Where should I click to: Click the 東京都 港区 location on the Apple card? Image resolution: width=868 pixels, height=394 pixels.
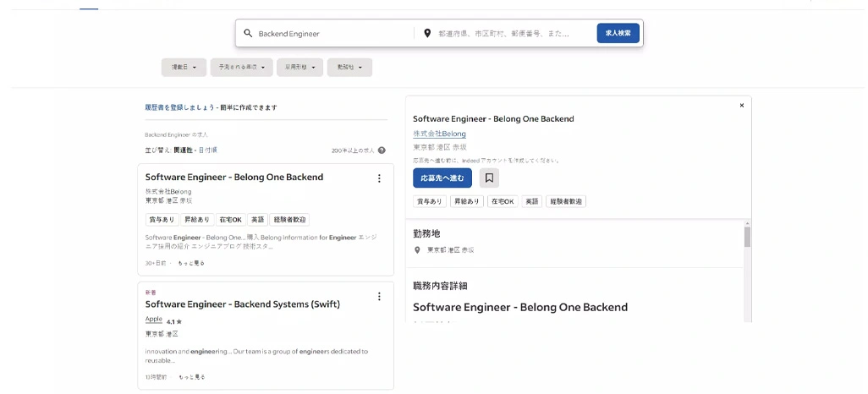(162, 334)
